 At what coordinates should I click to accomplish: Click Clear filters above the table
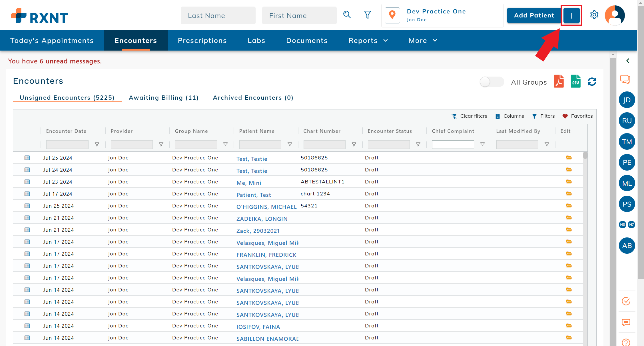click(469, 116)
